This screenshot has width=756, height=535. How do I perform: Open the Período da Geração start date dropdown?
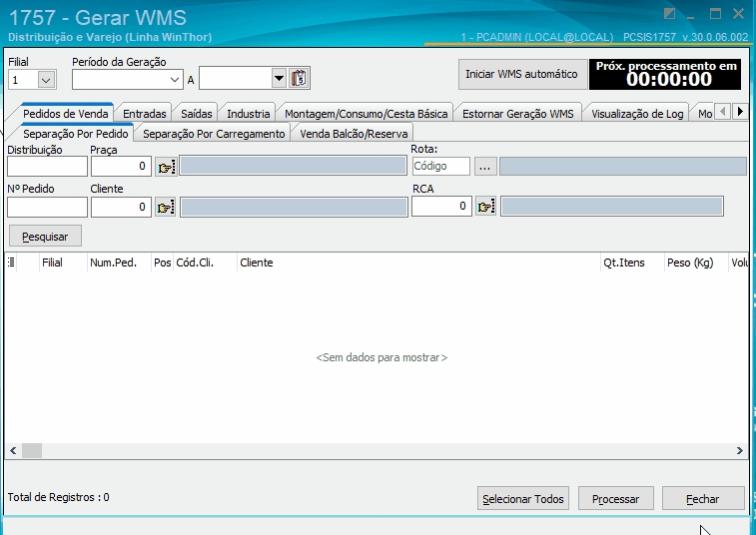click(175, 80)
